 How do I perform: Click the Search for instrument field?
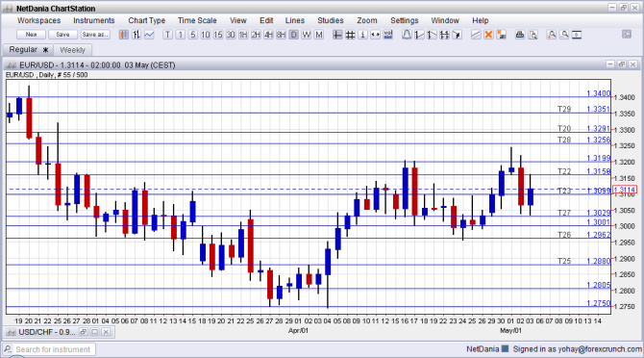pos(49,349)
